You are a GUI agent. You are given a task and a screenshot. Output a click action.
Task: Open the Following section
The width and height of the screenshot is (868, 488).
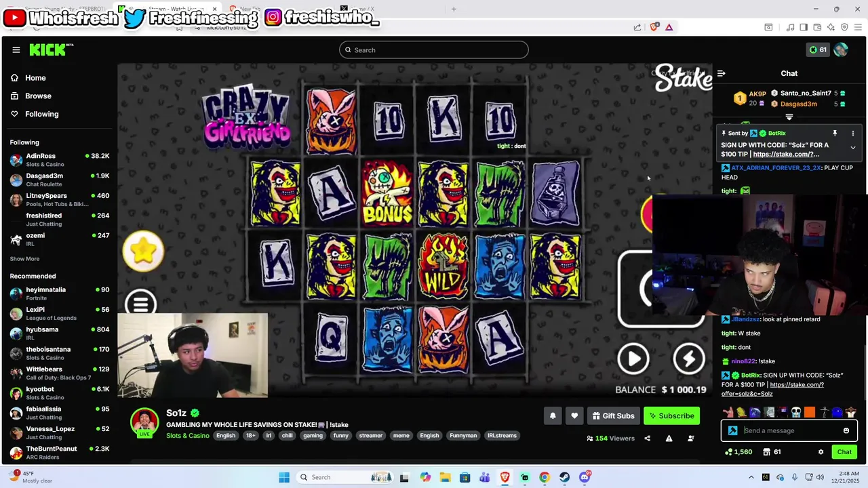click(41, 114)
